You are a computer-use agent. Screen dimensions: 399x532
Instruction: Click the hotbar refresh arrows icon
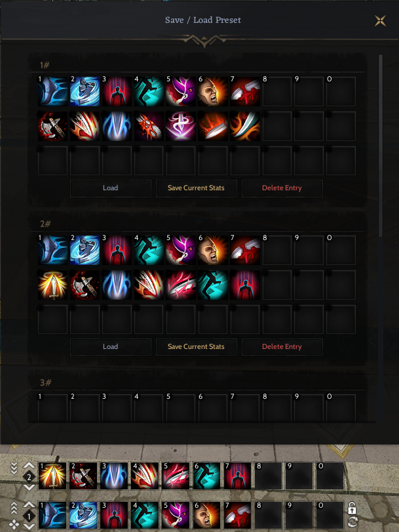pyautogui.click(x=352, y=522)
